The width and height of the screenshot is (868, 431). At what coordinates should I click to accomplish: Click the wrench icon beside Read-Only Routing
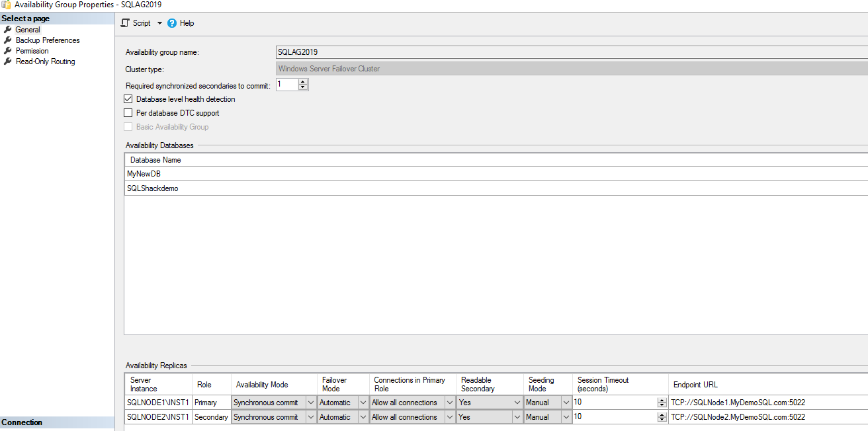8,61
